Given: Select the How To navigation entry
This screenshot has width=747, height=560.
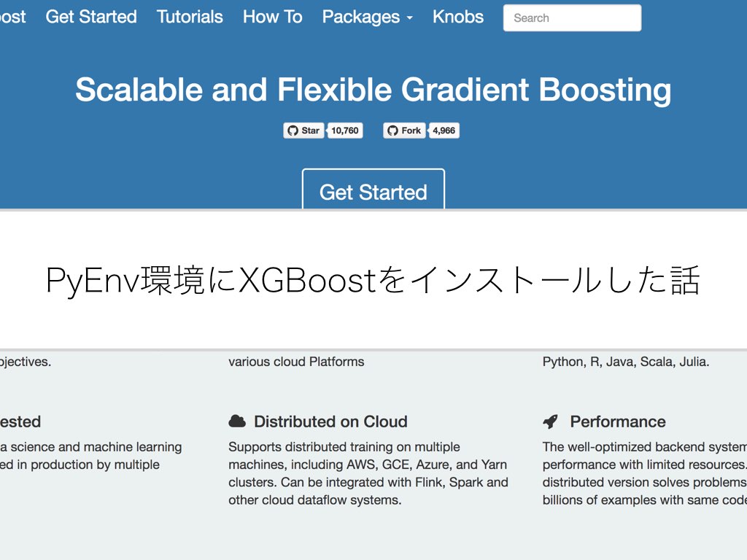Looking at the screenshot, I should click(272, 17).
